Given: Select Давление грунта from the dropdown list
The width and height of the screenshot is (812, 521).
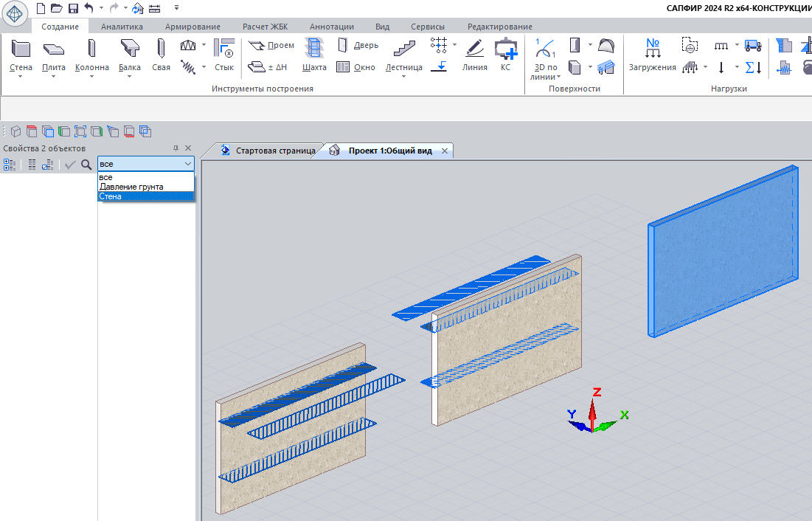Looking at the screenshot, I should [131, 187].
